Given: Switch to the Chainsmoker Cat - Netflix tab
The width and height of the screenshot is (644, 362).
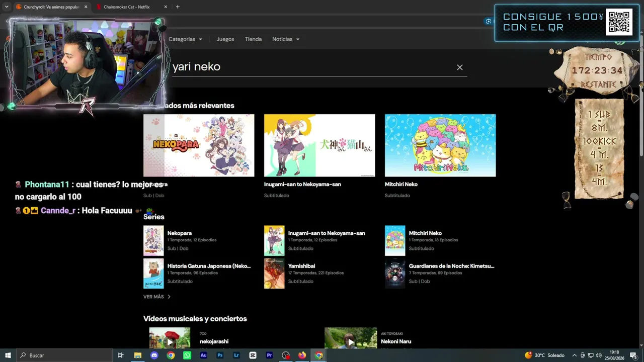Looking at the screenshot, I should 127,7.
